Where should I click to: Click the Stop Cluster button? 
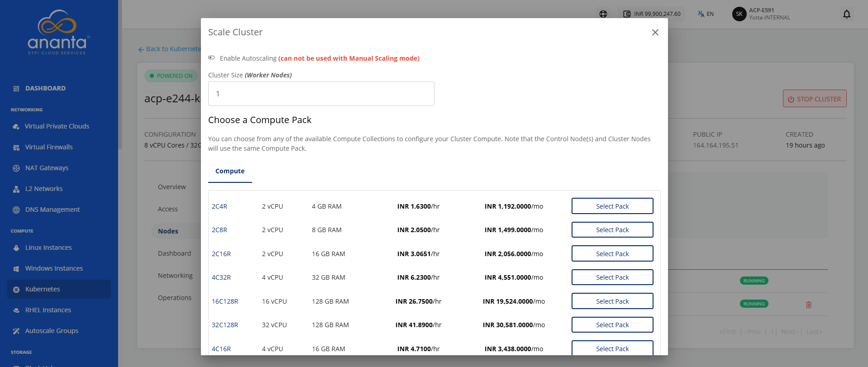point(815,99)
